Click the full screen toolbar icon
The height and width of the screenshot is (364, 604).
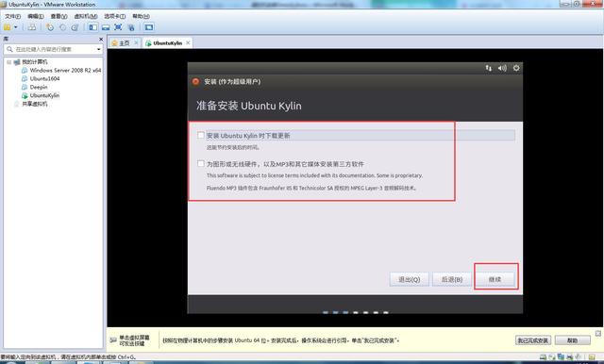tap(118, 27)
